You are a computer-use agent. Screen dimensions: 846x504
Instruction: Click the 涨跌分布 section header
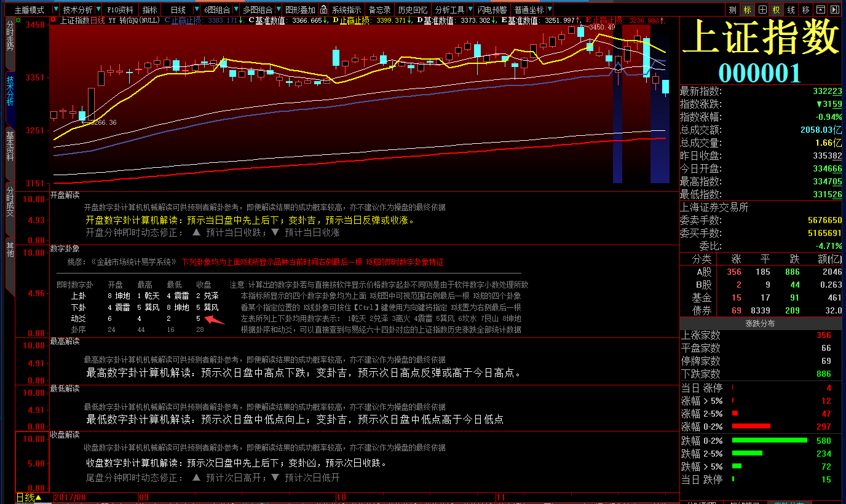click(x=760, y=323)
